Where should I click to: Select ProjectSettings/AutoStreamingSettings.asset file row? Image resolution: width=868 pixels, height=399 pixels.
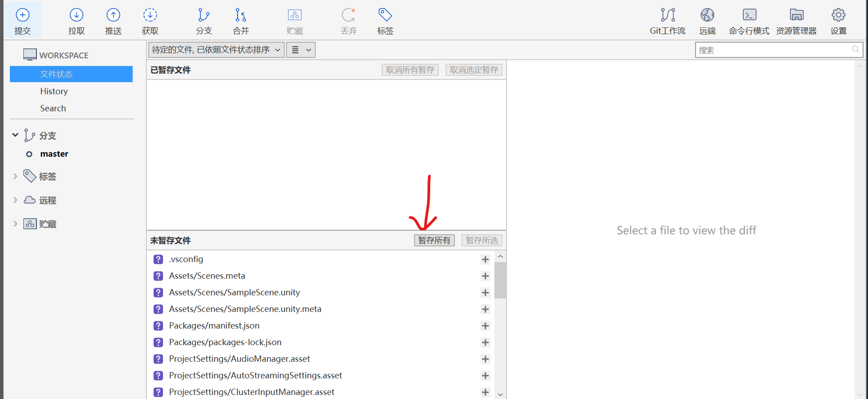(321, 376)
